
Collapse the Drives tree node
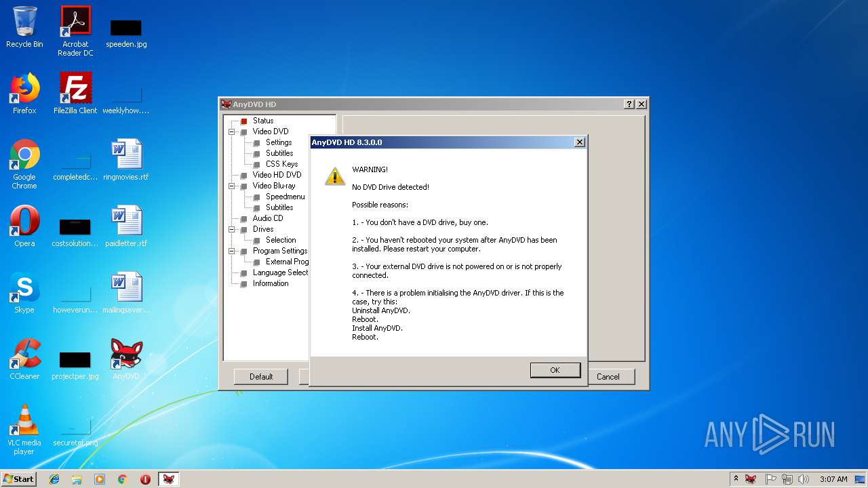point(232,229)
